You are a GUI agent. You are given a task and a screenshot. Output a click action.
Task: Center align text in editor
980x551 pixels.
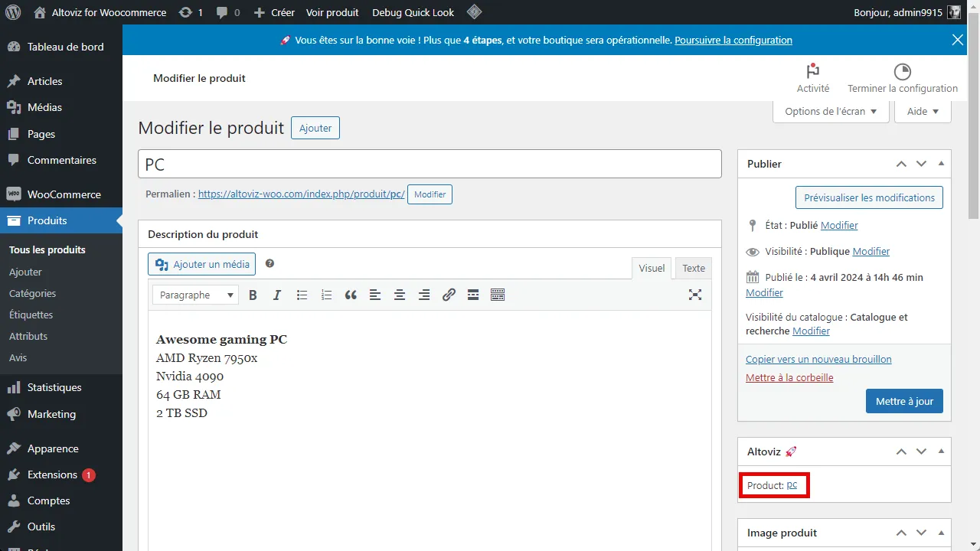[400, 295]
